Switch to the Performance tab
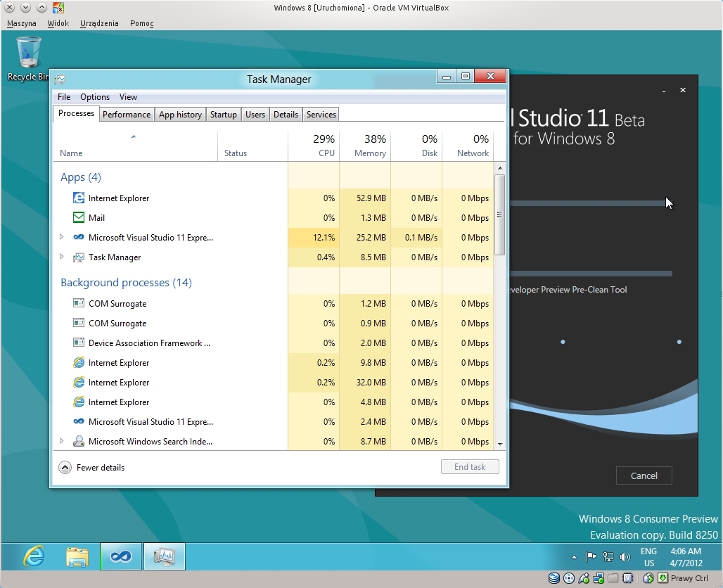This screenshot has height=588, width=723. (x=127, y=115)
